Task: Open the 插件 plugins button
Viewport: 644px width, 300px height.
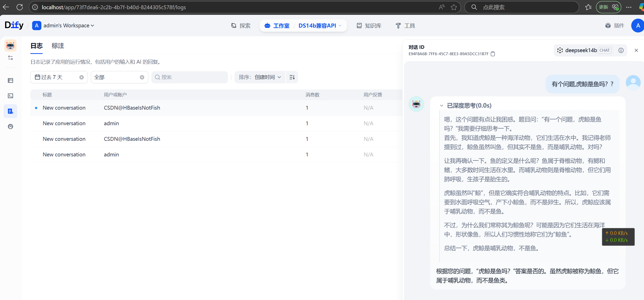Action: pyautogui.click(x=615, y=26)
